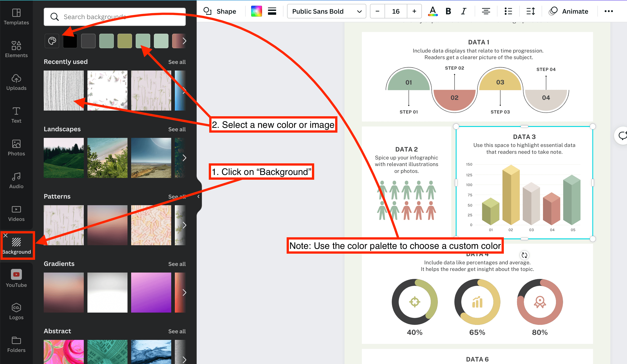Open text color with underlined A

tap(433, 11)
